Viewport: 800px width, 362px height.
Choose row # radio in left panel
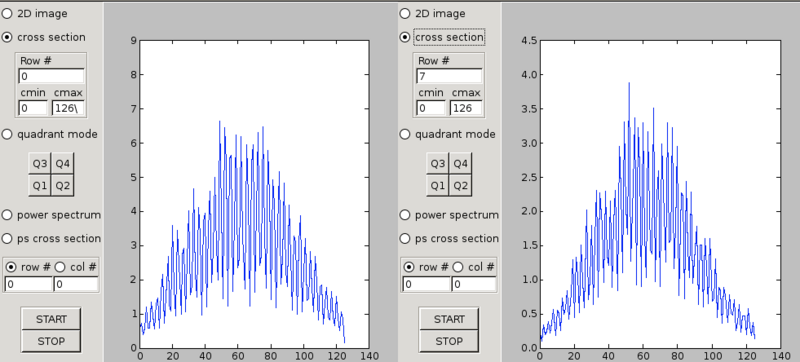pos(11,267)
